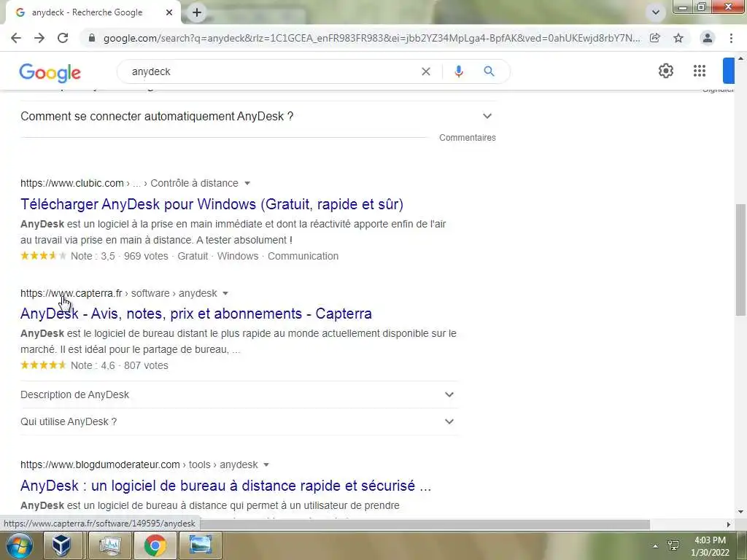
Task: Open the Google apps grid
Action: 700,71
